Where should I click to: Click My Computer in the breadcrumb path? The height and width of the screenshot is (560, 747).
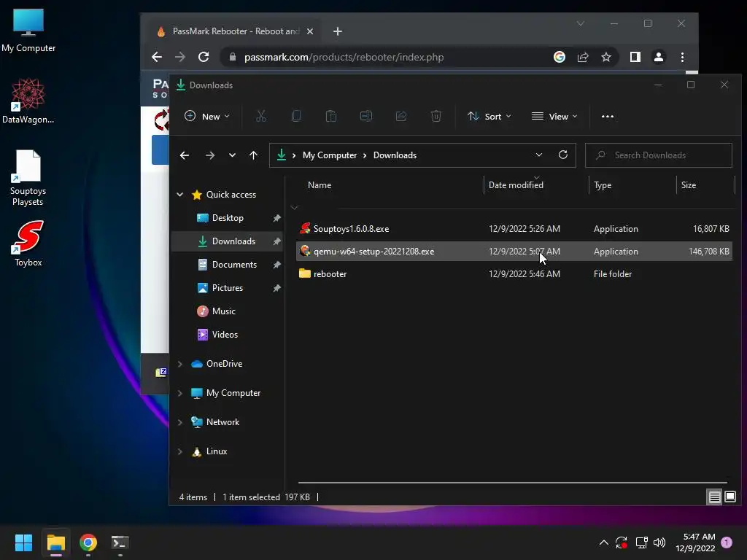click(x=330, y=155)
